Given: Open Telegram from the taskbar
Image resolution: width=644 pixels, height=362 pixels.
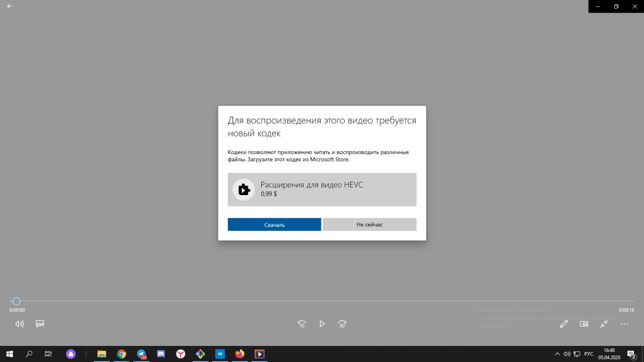Looking at the screenshot, I should click(141, 354).
